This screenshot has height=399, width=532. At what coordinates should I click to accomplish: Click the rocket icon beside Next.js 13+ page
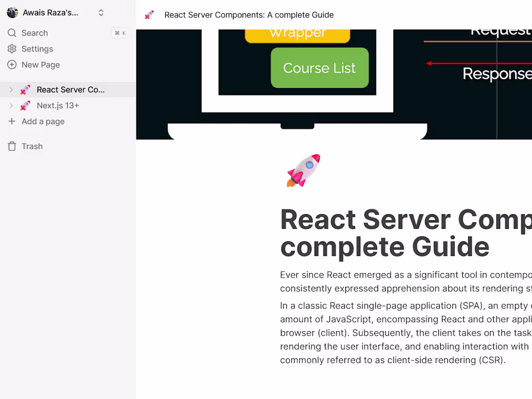point(25,105)
